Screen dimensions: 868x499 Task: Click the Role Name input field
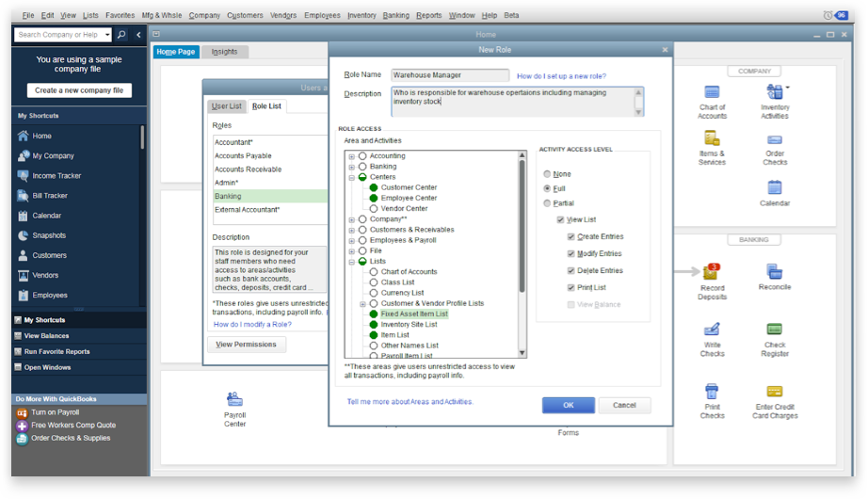[450, 74]
